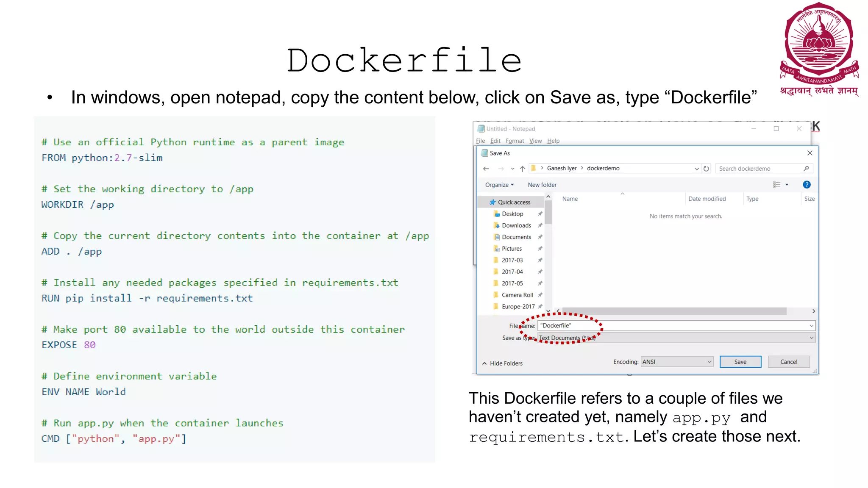Open the Organize dropdown menu

click(499, 185)
